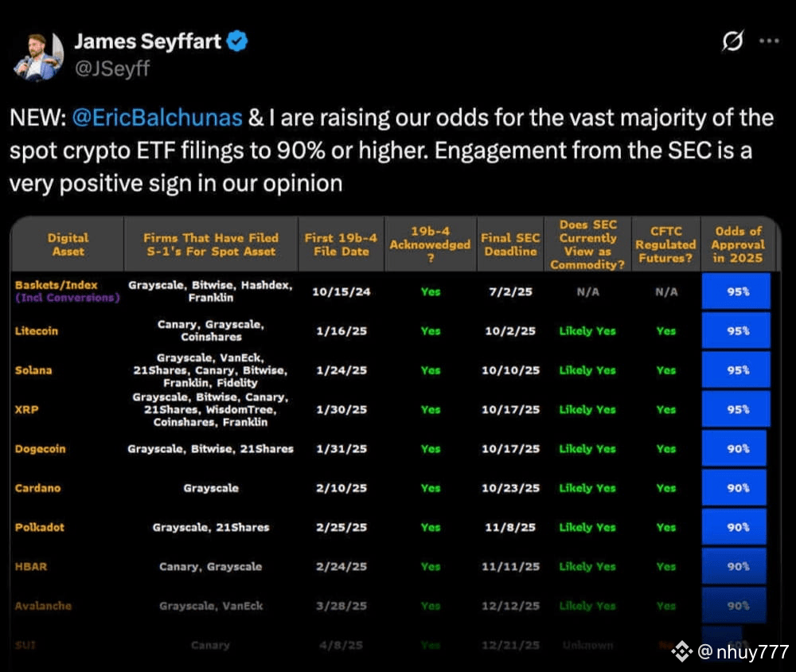The width and height of the screenshot is (796, 672).
Task: Open the @EricBalchunas mention link
Action: (158, 118)
